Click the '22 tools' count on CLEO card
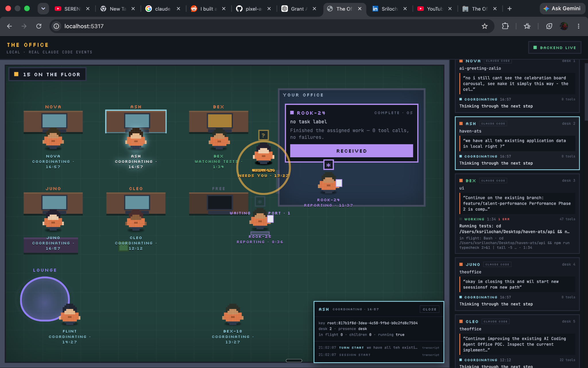 (567, 360)
